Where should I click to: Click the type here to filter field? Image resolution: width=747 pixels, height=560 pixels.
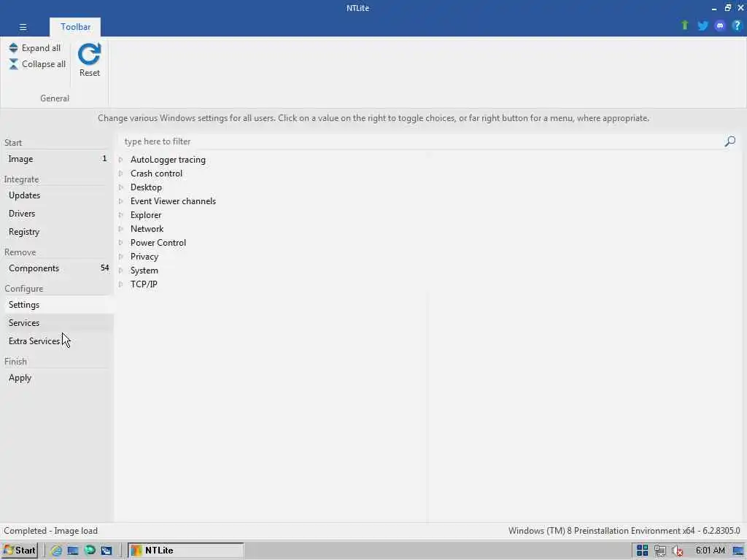click(422, 141)
